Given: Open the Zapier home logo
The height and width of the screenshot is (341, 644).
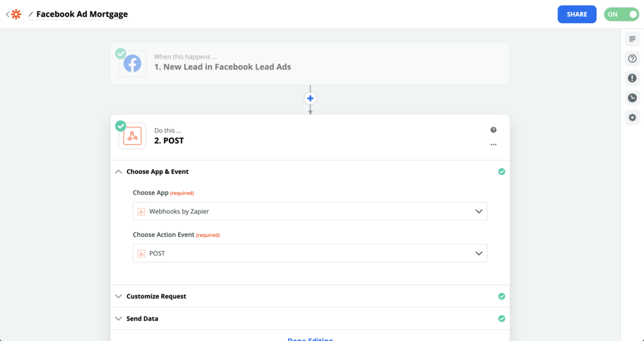Looking at the screenshot, I should tap(16, 14).
